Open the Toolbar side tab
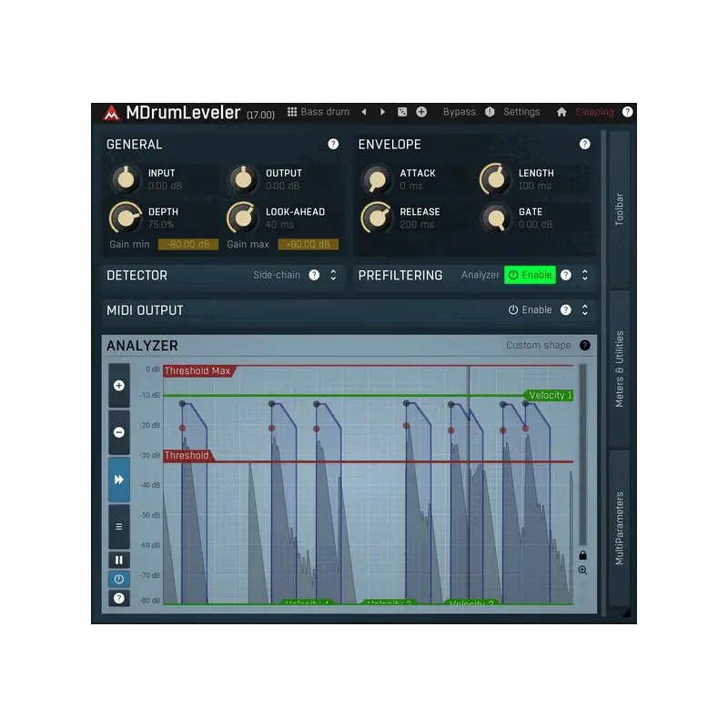Screen dimensions: 728x728 [x=620, y=209]
